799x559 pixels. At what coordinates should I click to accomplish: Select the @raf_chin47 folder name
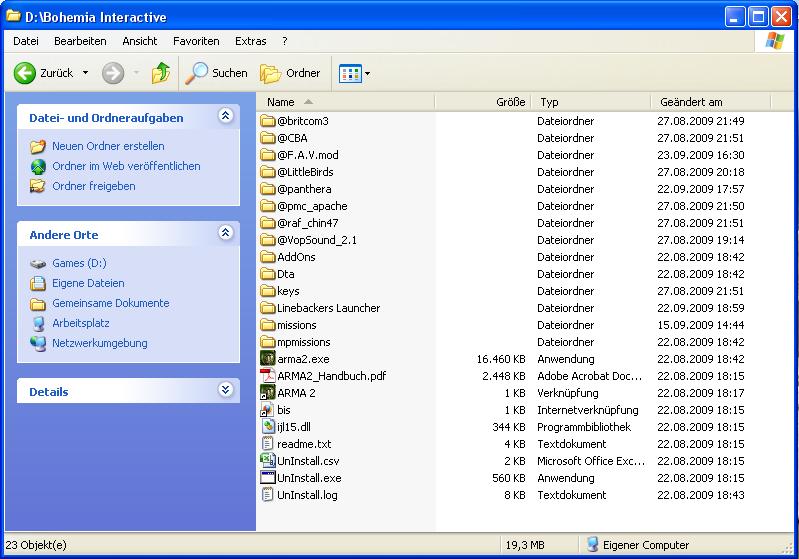click(308, 223)
